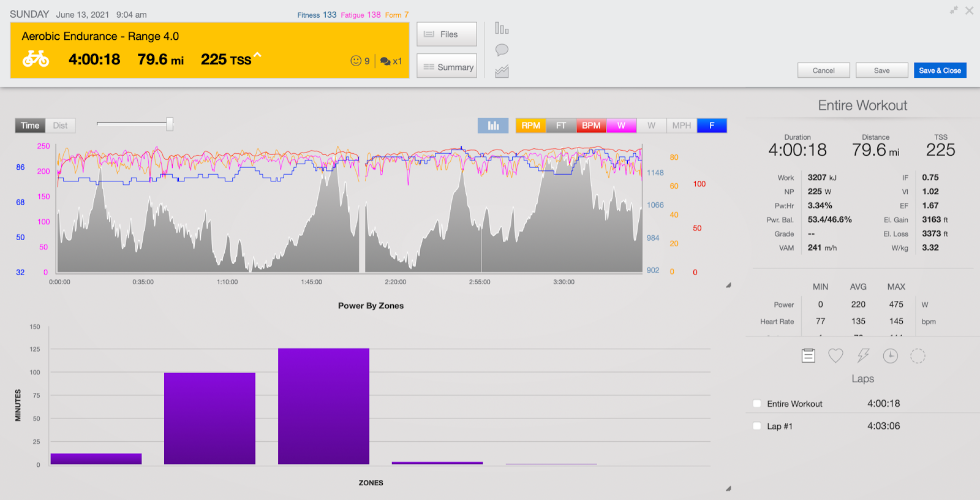Switch graph x-axis to Dist
This screenshot has width=980, height=500.
[x=60, y=126]
